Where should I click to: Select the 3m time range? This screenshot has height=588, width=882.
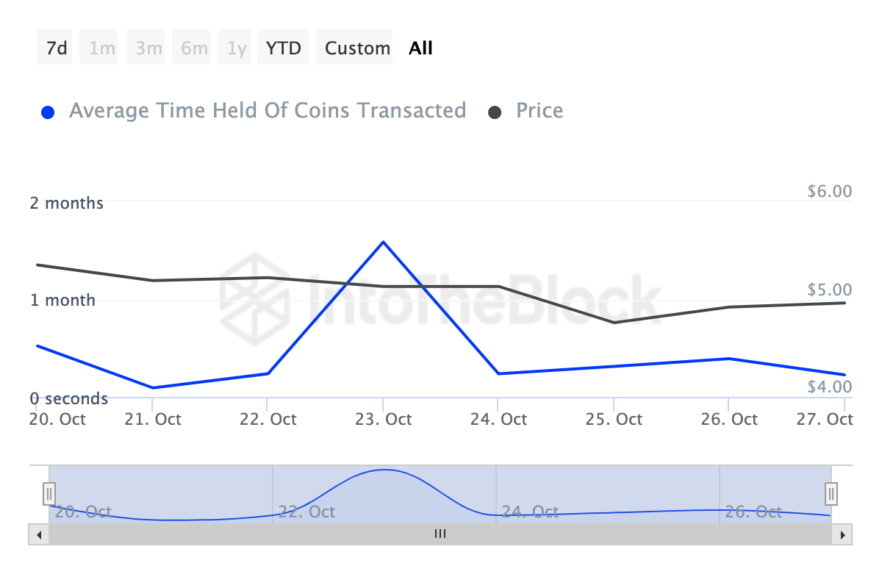(148, 49)
